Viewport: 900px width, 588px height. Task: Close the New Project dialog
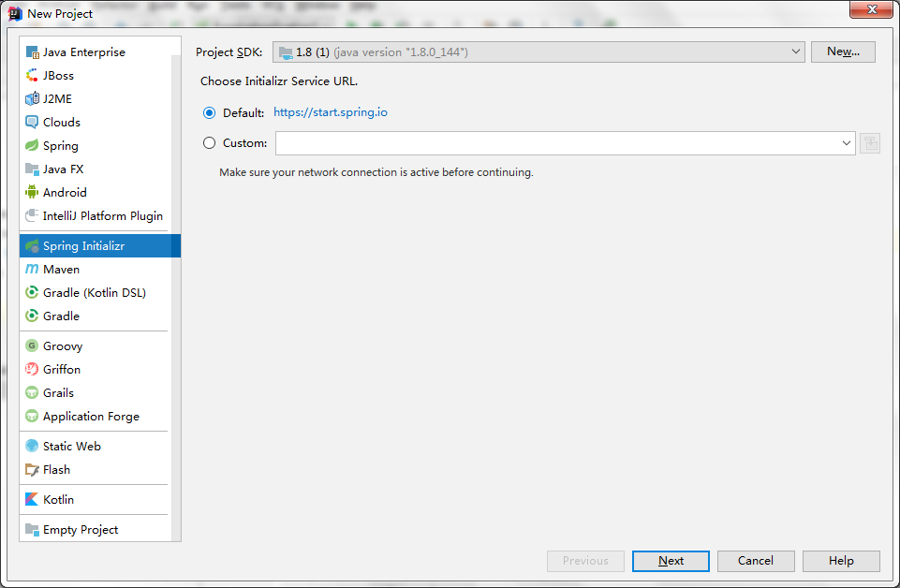(871, 9)
